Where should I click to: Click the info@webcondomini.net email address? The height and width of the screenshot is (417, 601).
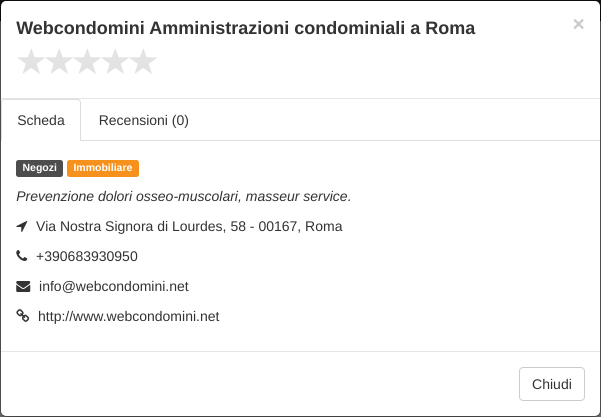tap(114, 287)
